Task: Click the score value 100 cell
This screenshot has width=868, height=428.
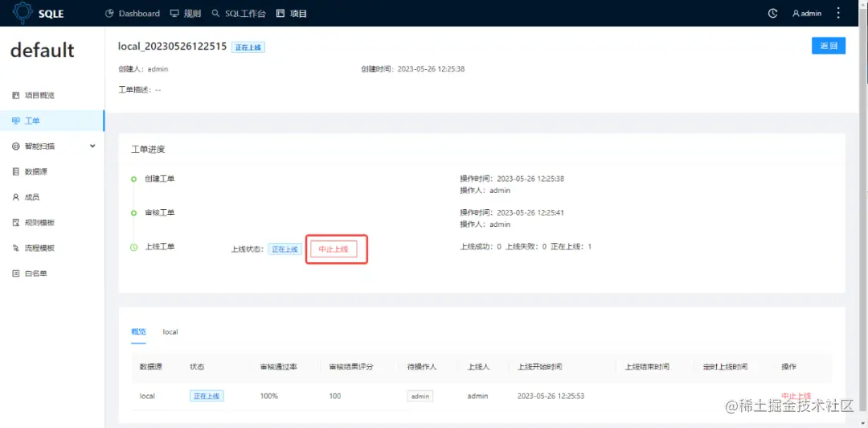Action: (x=335, y=396)
